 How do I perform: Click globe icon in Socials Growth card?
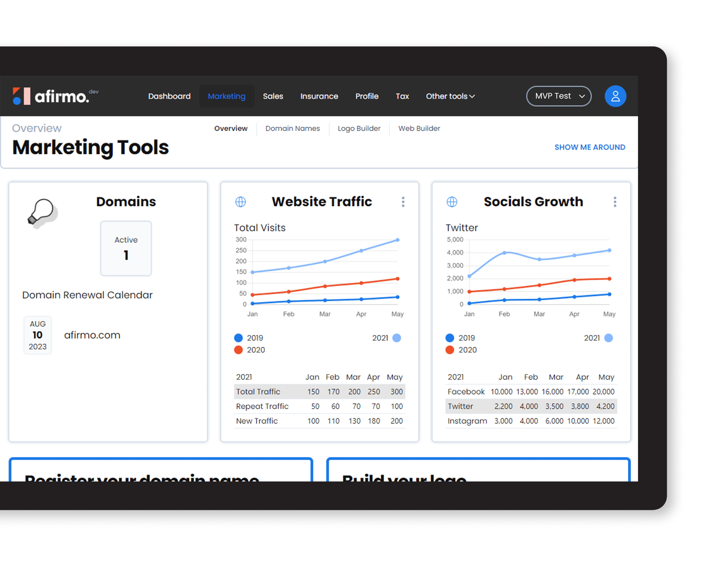click(452, 202)
